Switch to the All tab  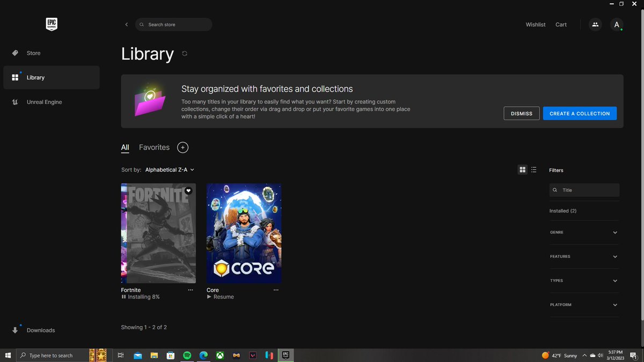[x=125, y=147]
